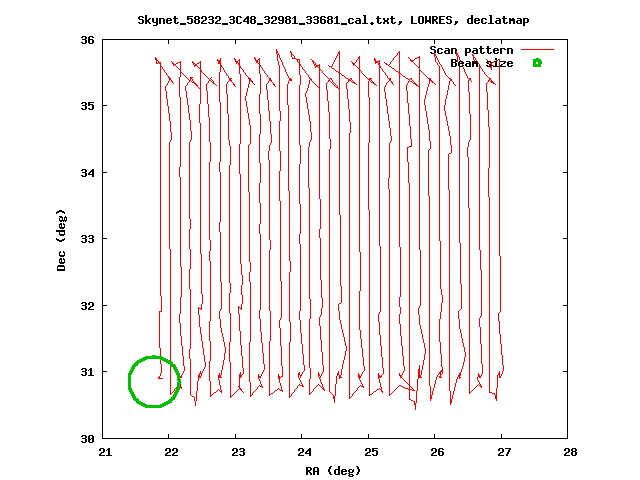
Task: Click the RA axis tick label 28
Action: (x=570, y=452)
